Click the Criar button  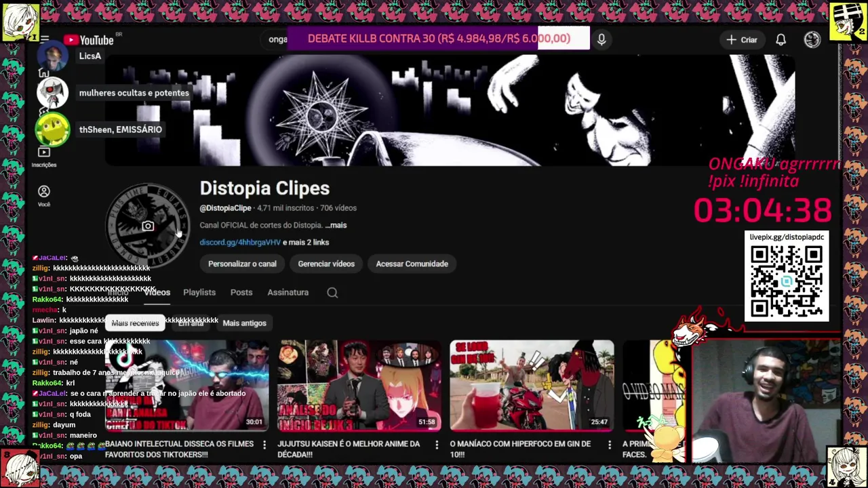tap(742, 40)
